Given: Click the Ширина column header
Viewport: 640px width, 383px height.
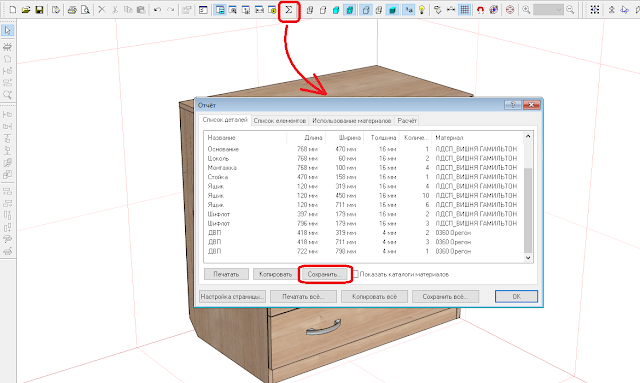Looking at the screenshot, I should click(345, 138).
